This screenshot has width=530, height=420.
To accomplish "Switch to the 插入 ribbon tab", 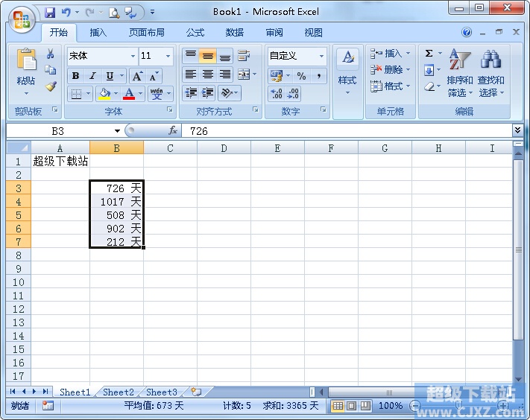I will pos(98,33).
